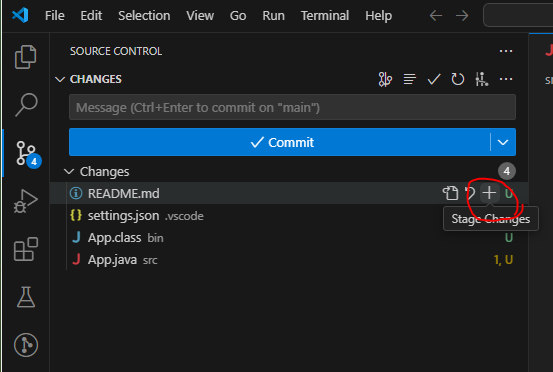Screen dimensions: 553x372
Task: Open the Commit button dropdown arrow
Action: [503, 142]
